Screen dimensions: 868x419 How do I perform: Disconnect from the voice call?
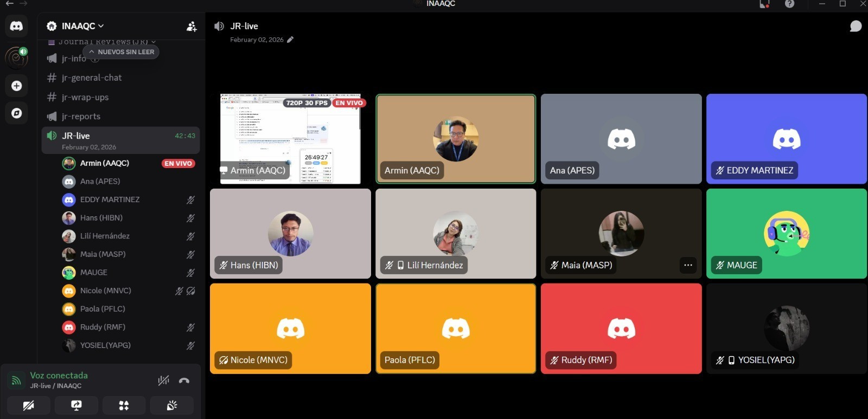click(x=184, y=381)
